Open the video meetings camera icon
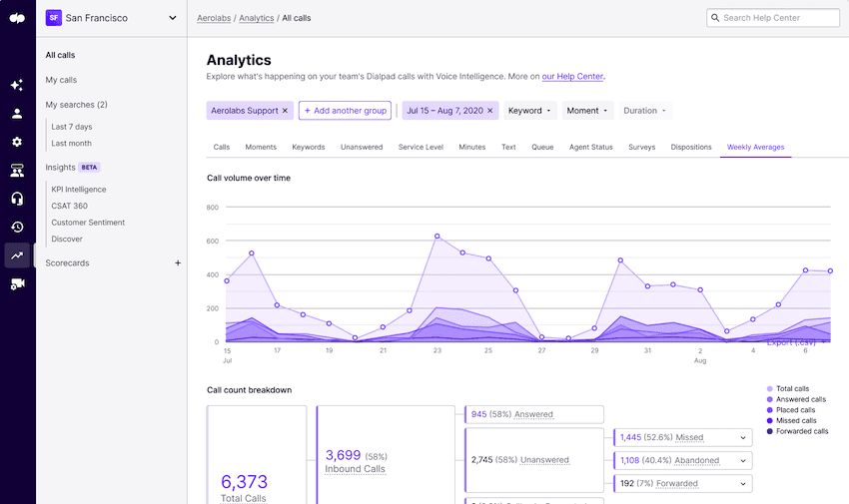The image size is (849, 504). (x=17, y=284)
